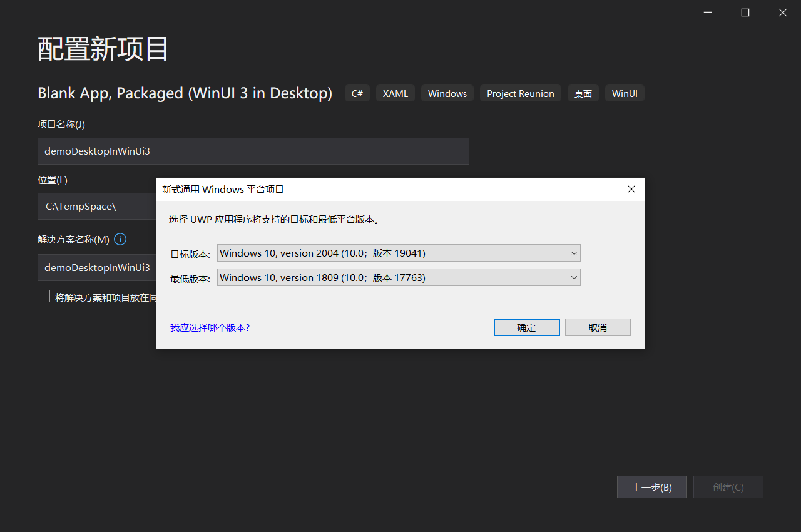Screen dimensions: 801x532
Task: Click the XAML tag
Action: coord(395,93)
